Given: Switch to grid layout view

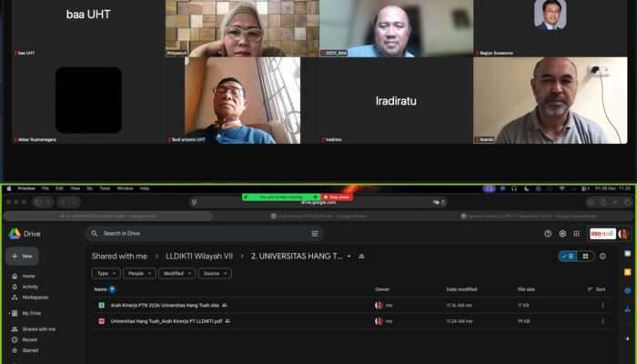Looking at the screenshot, I should pos(583,257).
